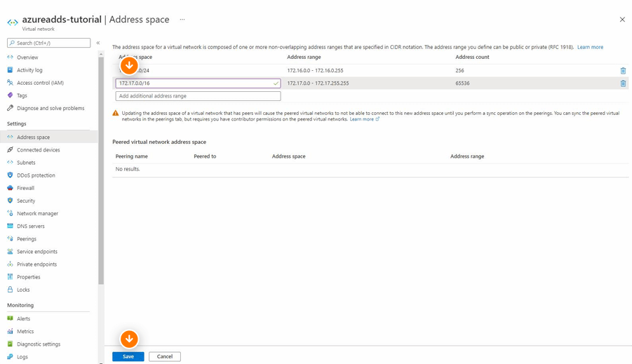632x364 pixels.
Task: Click the Peered to column header
Action: click(x=205, y=156)
